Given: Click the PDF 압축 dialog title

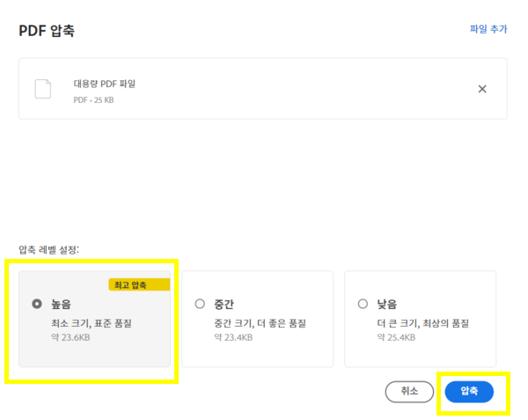Looking at the screenshot, I should pyautogui.click(x=47, y=31).
